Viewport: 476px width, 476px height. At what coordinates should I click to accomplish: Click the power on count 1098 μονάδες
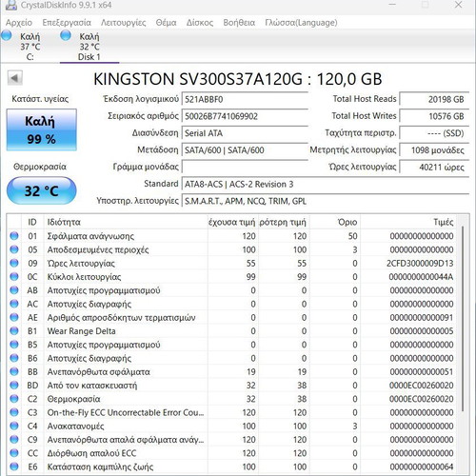tap(434, 150)
